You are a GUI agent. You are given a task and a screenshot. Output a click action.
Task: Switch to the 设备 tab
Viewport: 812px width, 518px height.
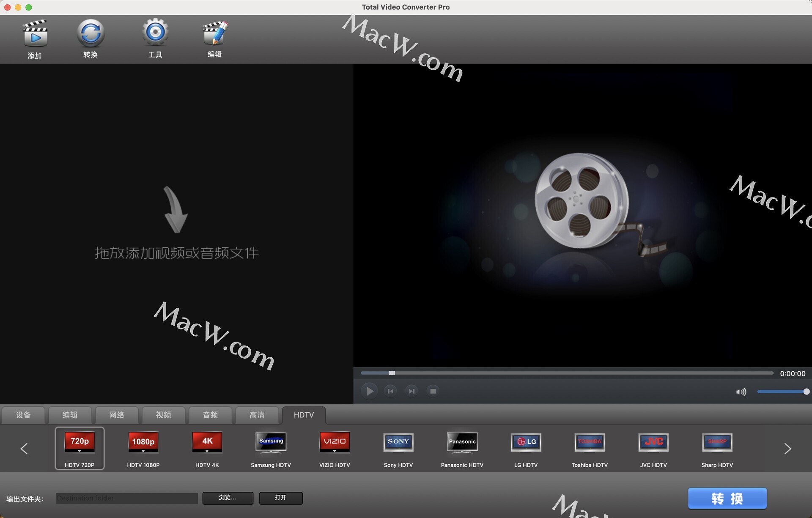(23, 415)
